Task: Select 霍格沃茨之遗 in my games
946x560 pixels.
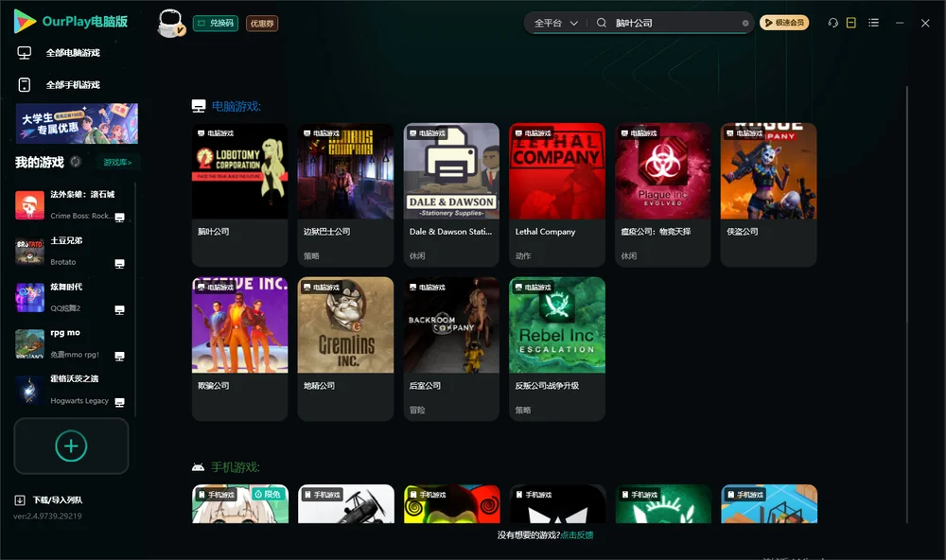Action: [69, 390]
